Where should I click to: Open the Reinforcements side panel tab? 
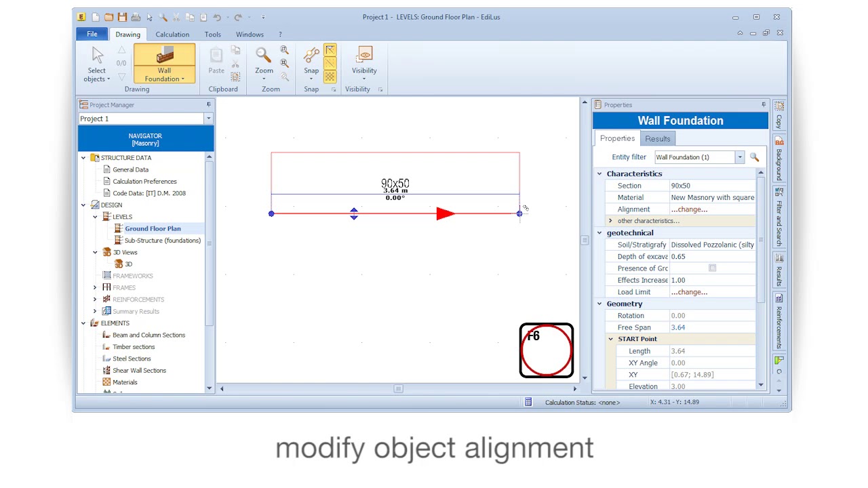click(x=779, y=321)
